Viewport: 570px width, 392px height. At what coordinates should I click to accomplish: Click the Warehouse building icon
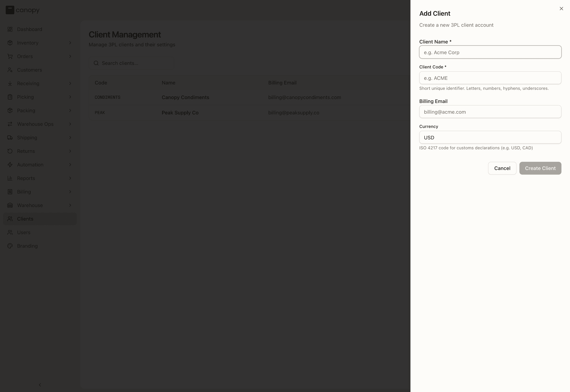pyautogui.click(x=10, y=205)
